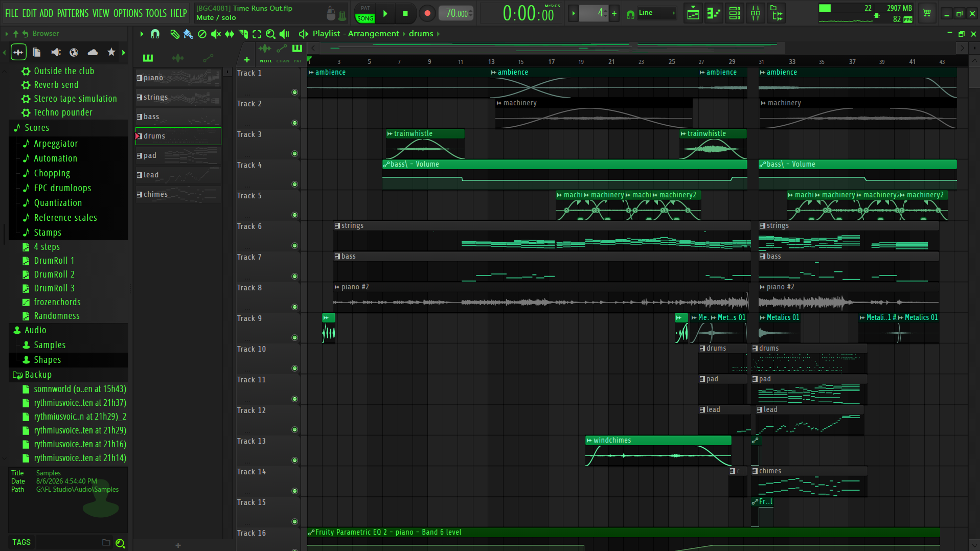The image size is (980, 551).
Task: Click the shopping cart content library icon
Action: 927,13
